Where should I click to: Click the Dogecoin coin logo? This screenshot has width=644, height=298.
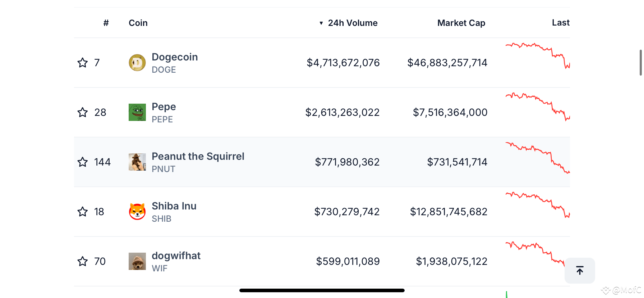coord(137,63)
